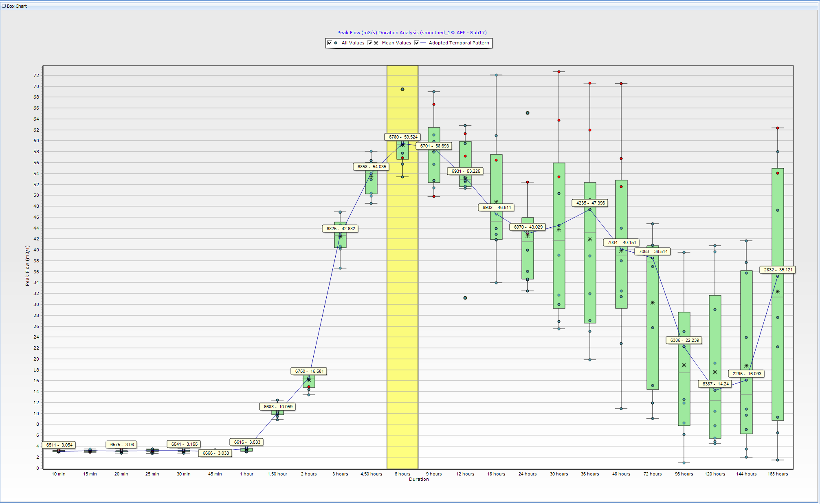Toggle the Mean Values checkbox
This screenshot has height=504, width=820.
[370, 43]
